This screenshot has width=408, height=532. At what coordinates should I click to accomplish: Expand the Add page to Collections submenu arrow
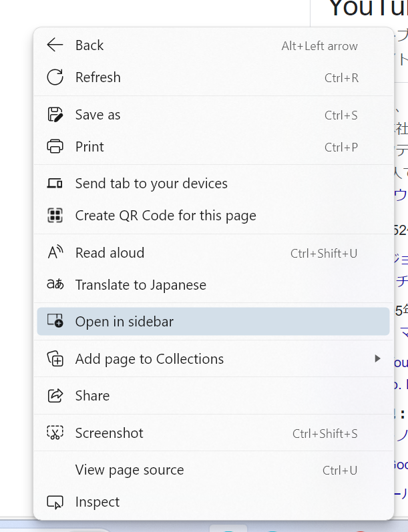tap(377, 359)
